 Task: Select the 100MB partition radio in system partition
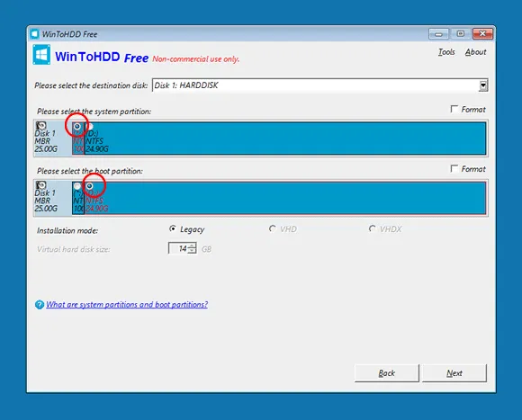[x=77, y=127]
